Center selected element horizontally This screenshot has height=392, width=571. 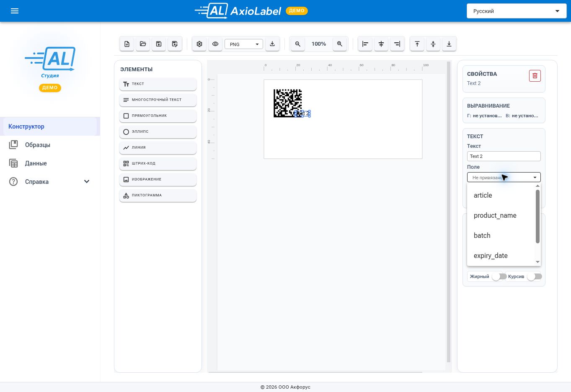coord(381,44)
